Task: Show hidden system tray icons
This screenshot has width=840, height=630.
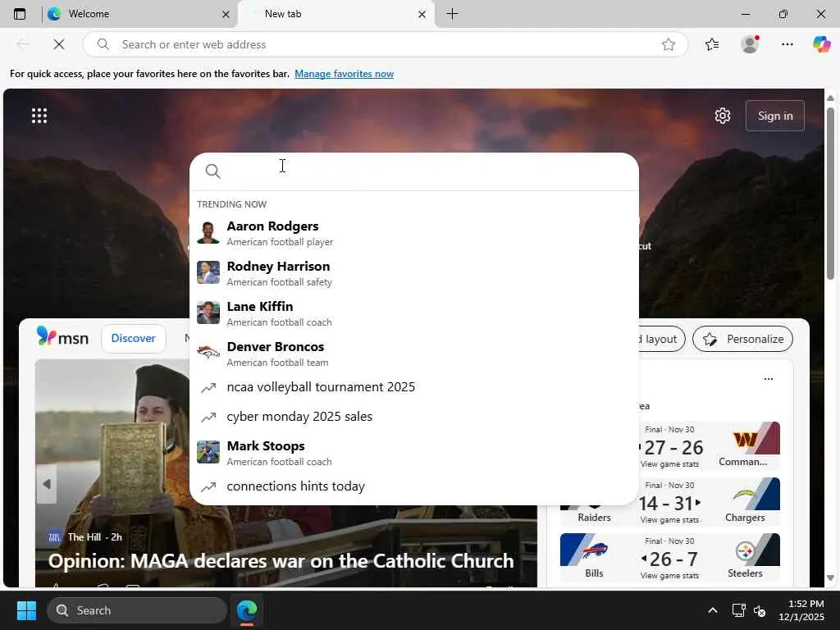Action: (x=713, y=610)
